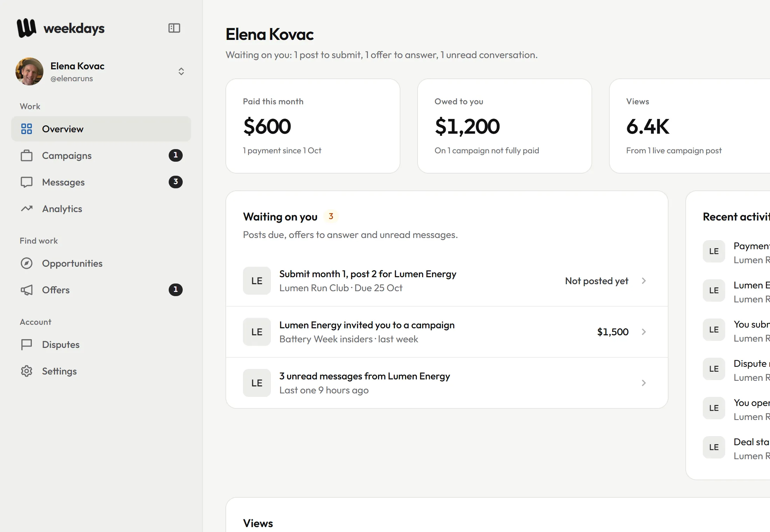This screenshot has height=532, width=770.
Task: Click the Settings gear icon
Action: click(x=27, y=371)
